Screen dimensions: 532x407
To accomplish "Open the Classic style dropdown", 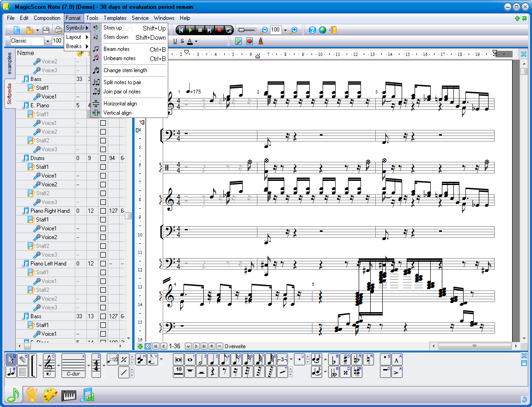I will pyautogui.click(x=48, y=41).
